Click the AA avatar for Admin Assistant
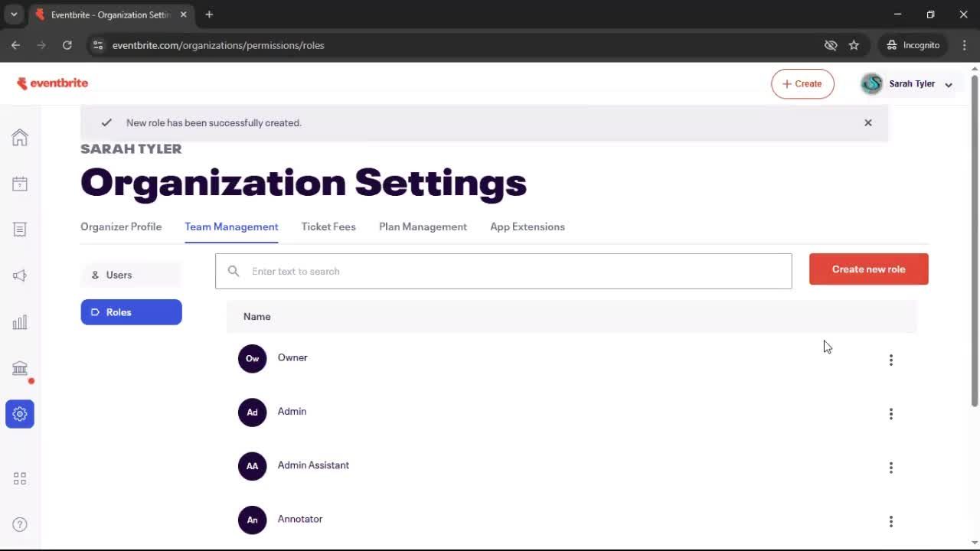Screen dimensions: 980x551 [x=252, y=466]
